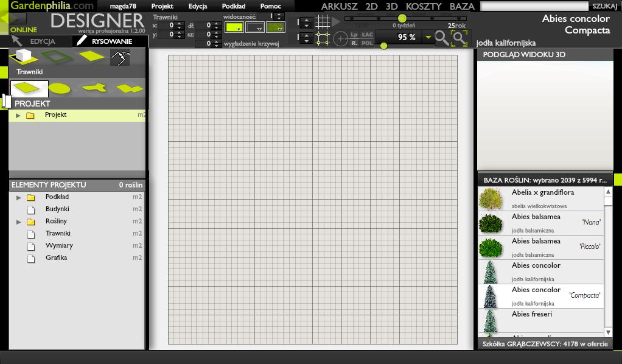622x364 pixels.
Task: Open the grass texture dropdown
Action: [276, 27]
